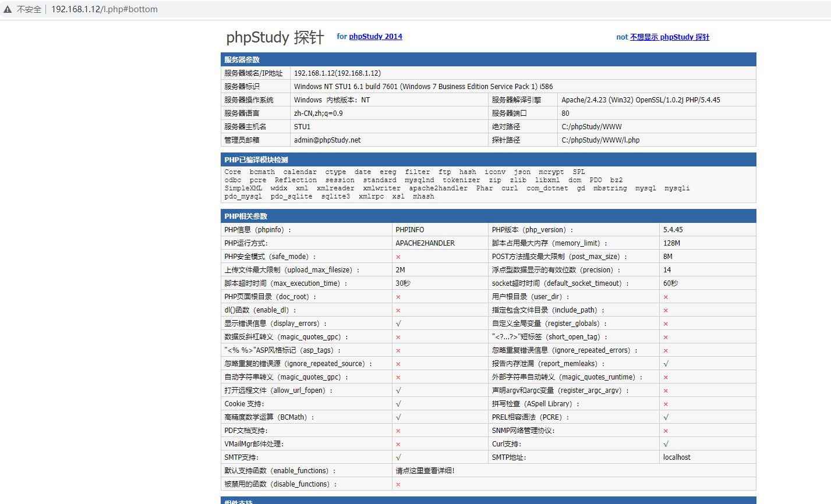Click the green check for display_errors
Screen dimensions: 831x504
tap(398, 324)
